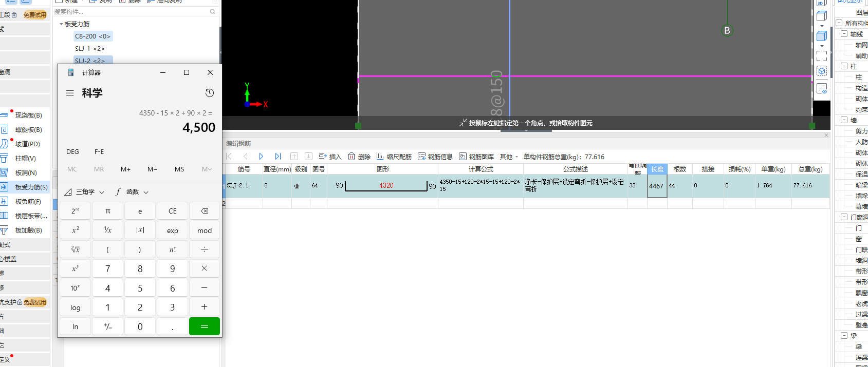Close the 编辑钢筋 panel

(826, 136)
